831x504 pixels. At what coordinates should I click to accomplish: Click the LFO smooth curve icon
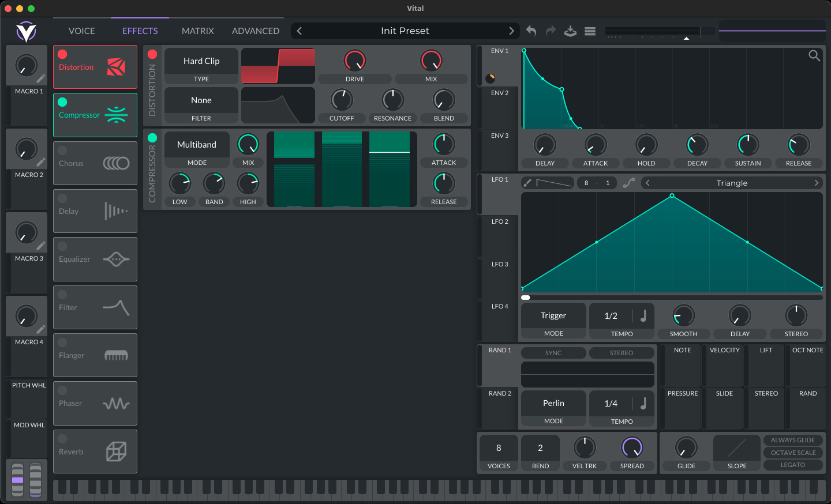(x=629, y=183)
